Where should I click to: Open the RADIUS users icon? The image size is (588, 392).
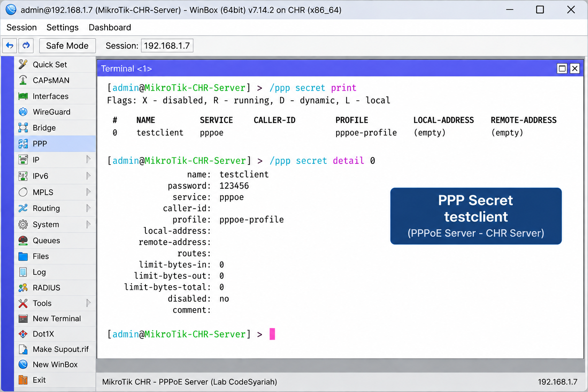(23, 288)
